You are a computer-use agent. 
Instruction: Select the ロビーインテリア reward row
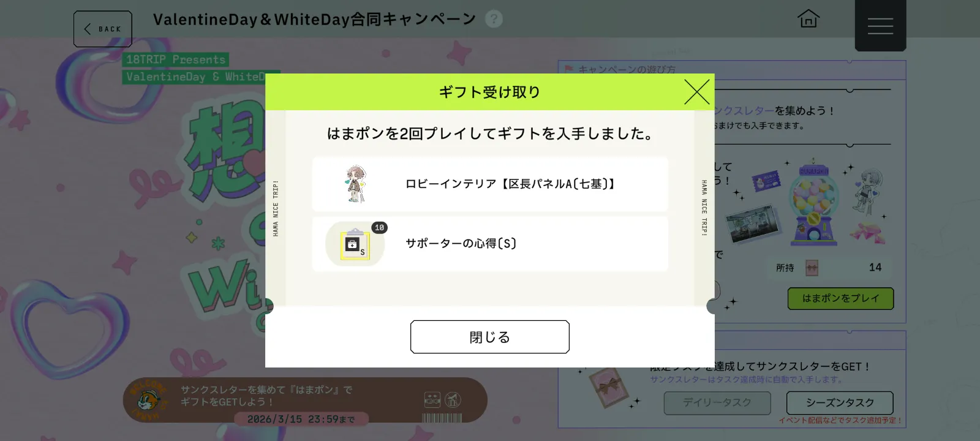(490, 184)
